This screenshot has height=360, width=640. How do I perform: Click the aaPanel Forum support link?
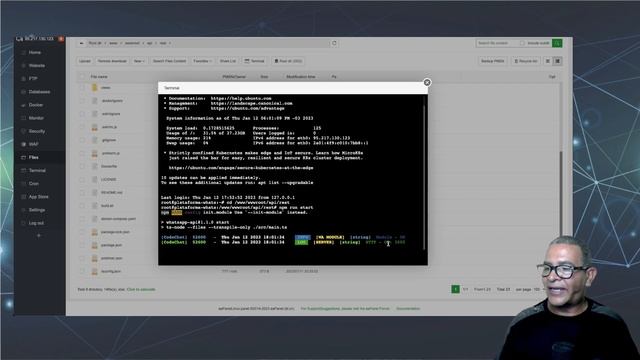point(345,309)
